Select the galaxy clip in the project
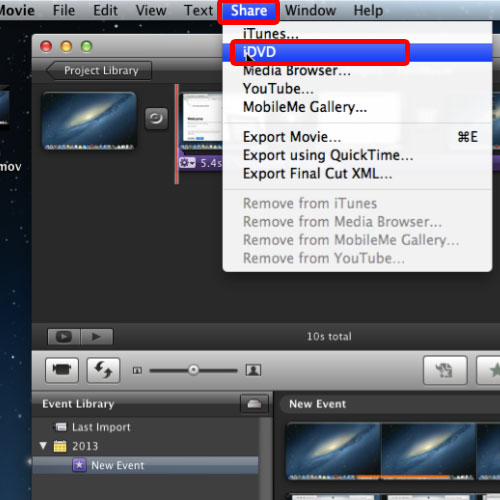The image size is (500, 500). coord(89,121)
